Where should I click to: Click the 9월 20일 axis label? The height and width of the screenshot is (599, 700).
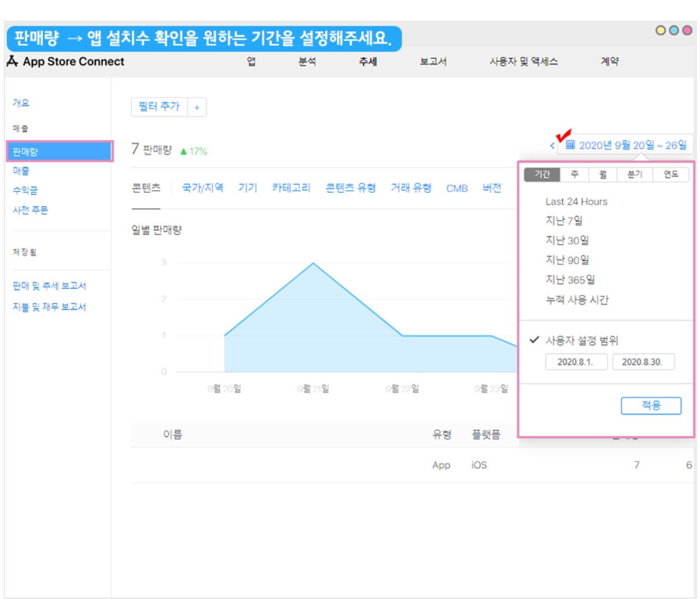tap(224, 389)
